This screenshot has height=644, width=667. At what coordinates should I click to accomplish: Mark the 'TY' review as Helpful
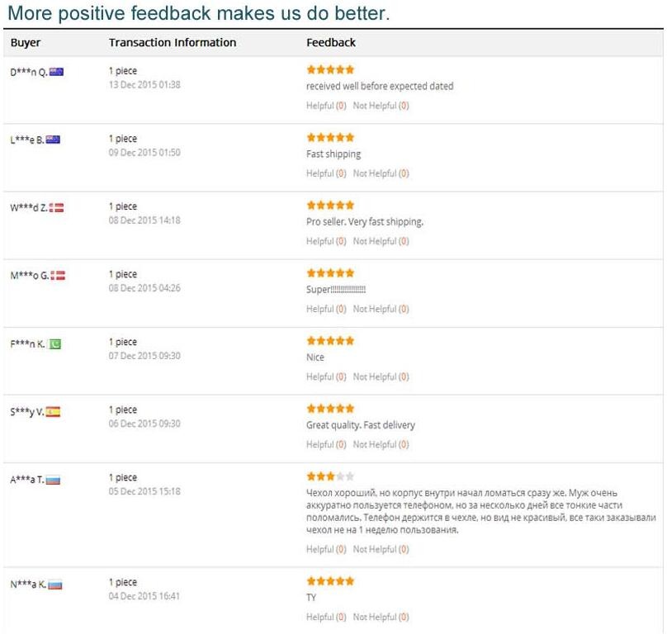point(320,617)
